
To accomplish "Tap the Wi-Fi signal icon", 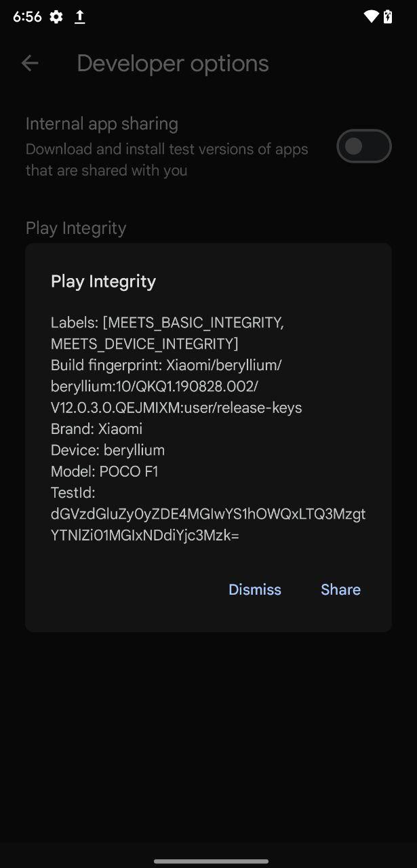I will coord(370,17).
